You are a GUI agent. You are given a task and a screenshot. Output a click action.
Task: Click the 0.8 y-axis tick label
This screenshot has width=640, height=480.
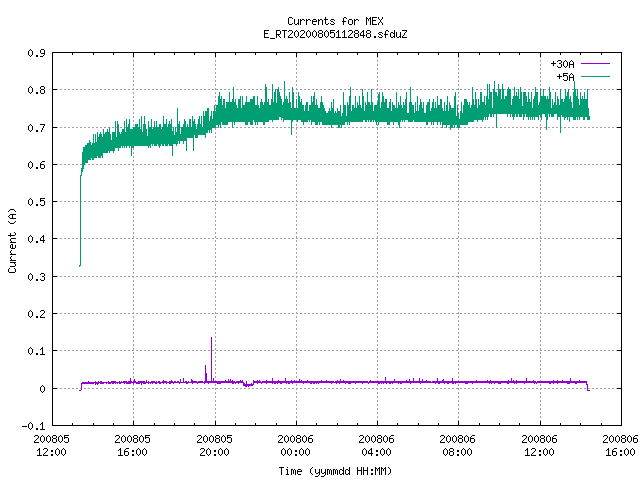[x=36, y=90]
